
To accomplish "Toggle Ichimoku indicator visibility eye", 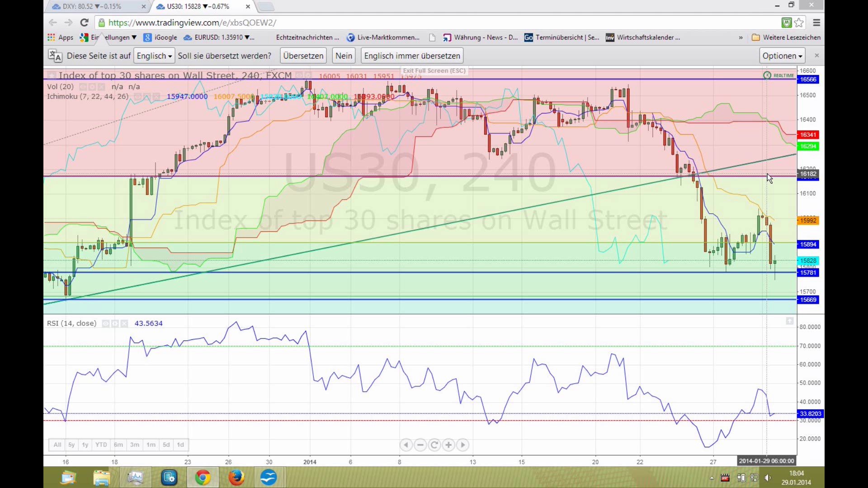I will click(137, 97).
